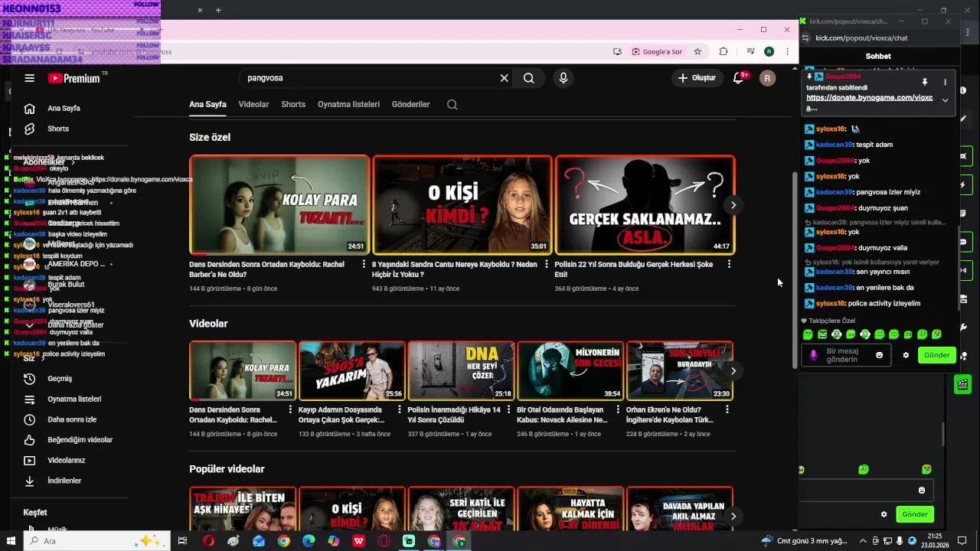Open Chrome media controls icon
980x551 pixels.
pos(751,52)
